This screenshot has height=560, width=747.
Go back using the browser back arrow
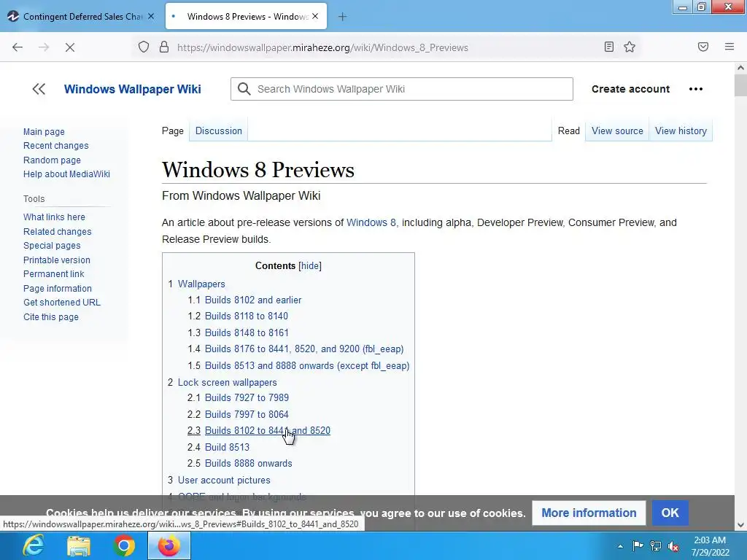click(18, 47)
